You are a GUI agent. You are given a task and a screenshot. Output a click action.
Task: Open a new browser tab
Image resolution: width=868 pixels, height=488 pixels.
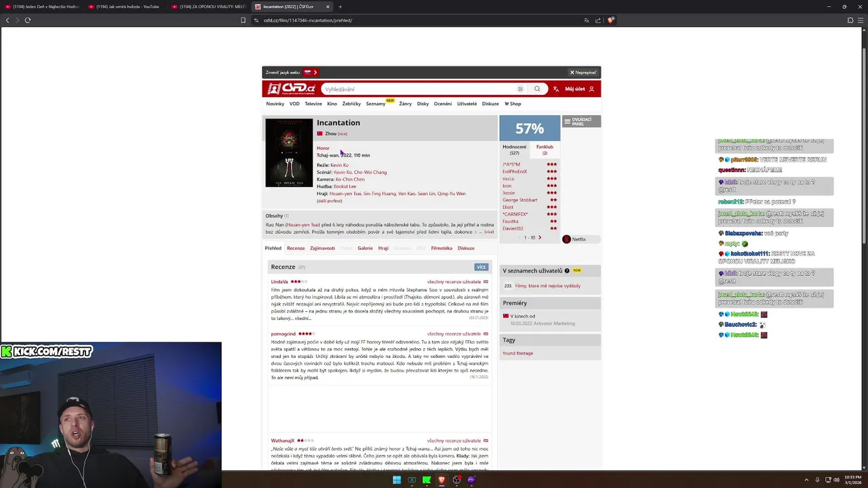(340, 7)
